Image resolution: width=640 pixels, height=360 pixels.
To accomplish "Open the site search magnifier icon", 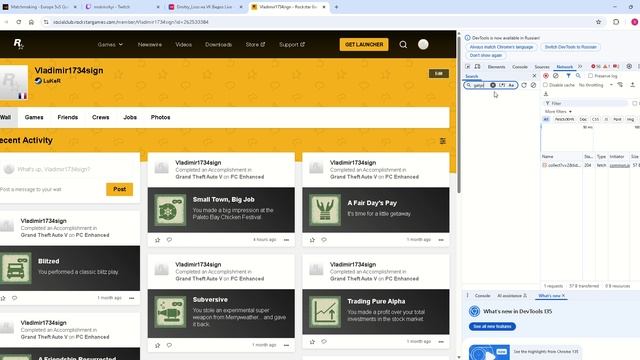I will [403, 44].
